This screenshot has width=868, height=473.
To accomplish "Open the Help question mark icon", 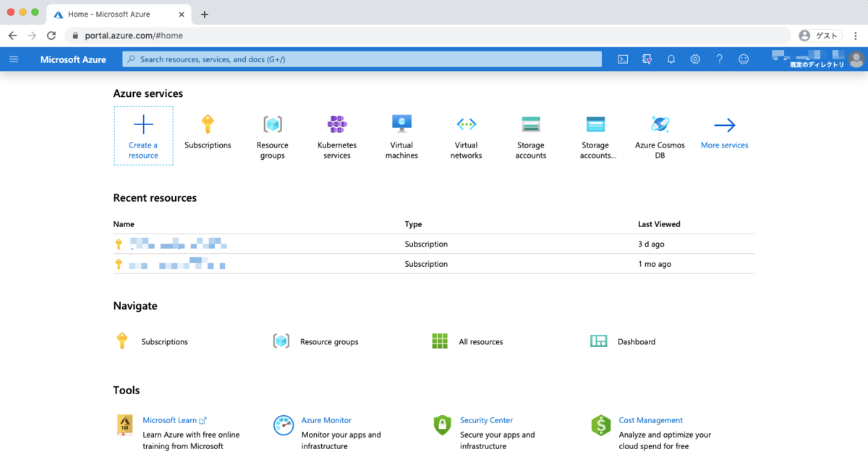I will [x=719, y=59].
